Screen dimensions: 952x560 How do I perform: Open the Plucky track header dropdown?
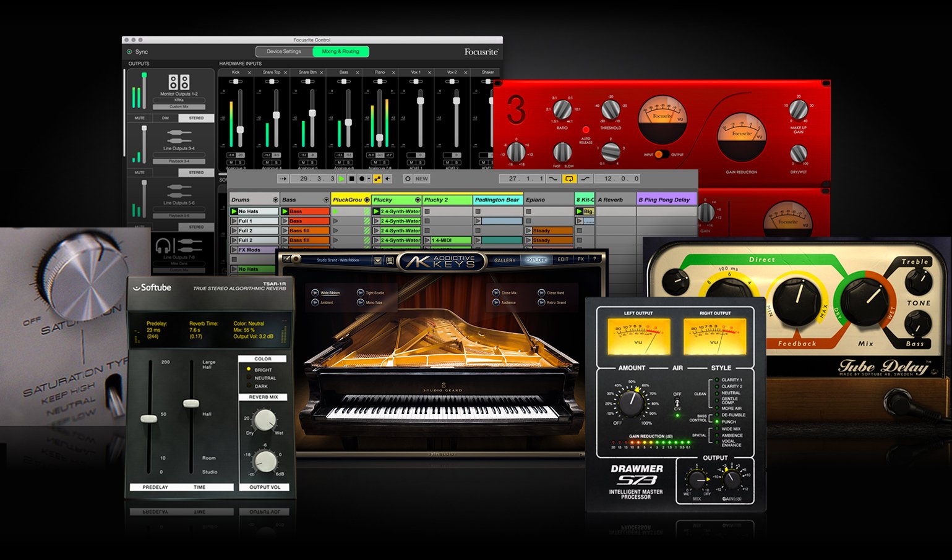(x=418, y=200)
